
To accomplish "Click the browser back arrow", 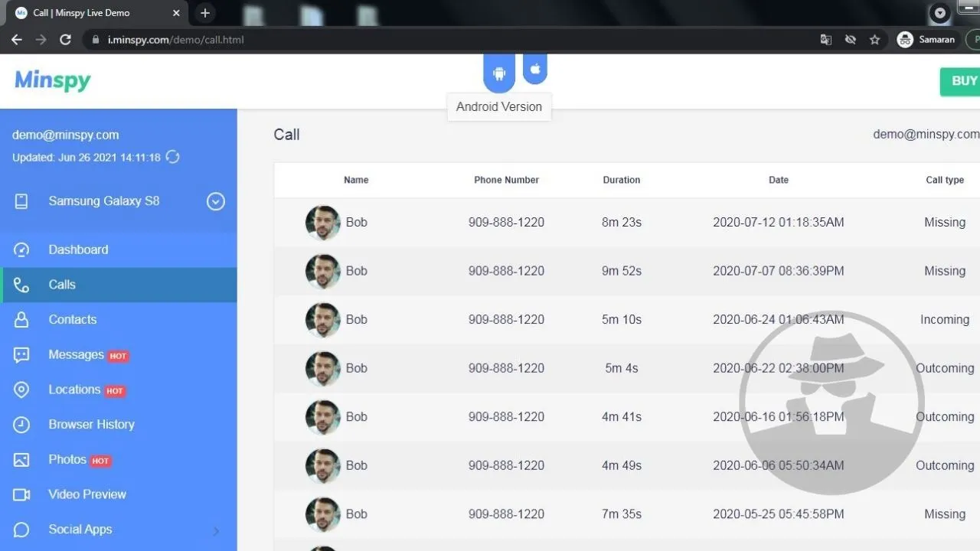I will 17,40.
